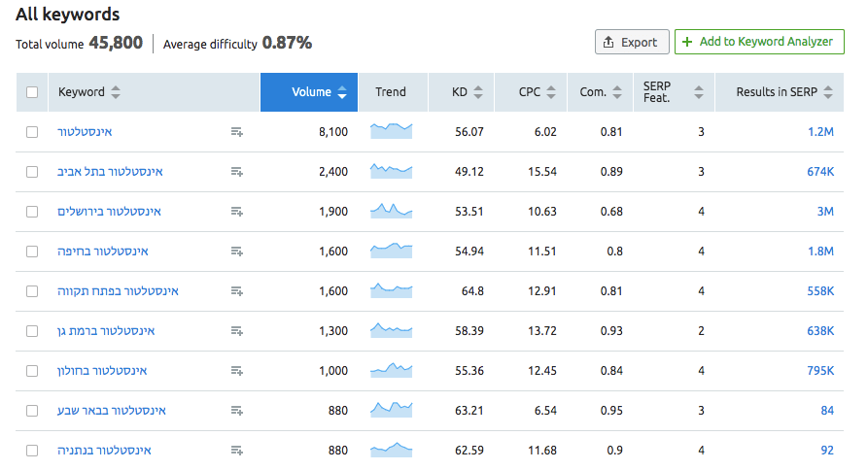Open the 92 SERP results link
The height and width of the screenshot is (470, 868).
(827, 451)
